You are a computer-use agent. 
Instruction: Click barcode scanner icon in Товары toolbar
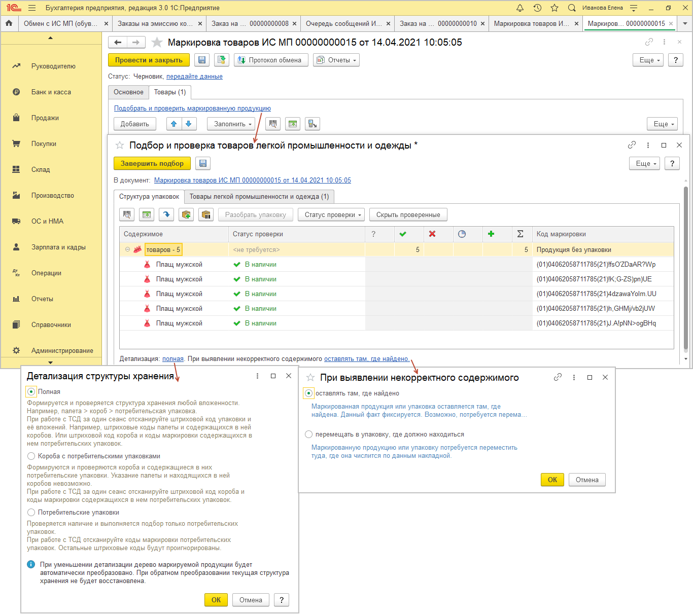tap(273, 124)
